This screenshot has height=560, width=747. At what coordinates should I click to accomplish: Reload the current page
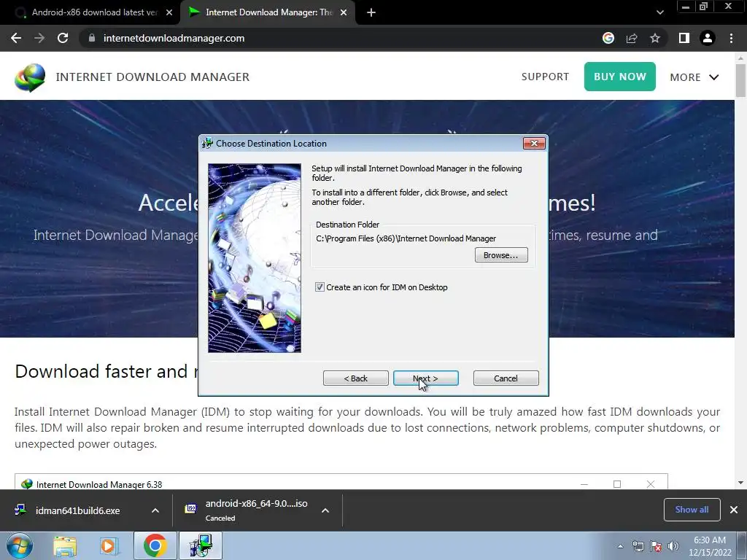click(63, 38)
